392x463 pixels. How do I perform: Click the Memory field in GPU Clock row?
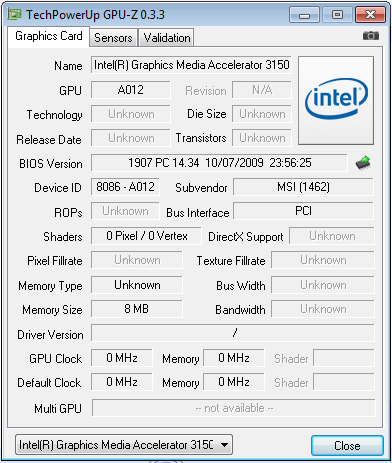click(x=234, y=358)
